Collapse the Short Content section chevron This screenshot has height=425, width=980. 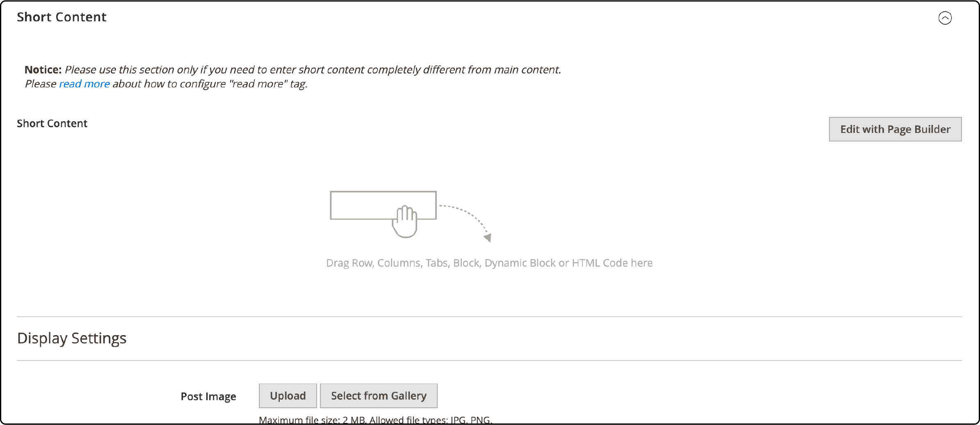click(x=945, y=18)
